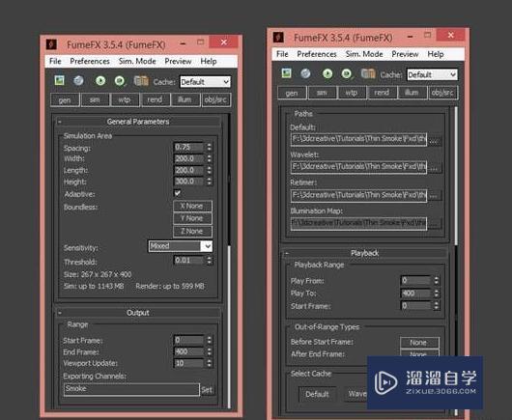Toggle the Adaptive checkbox

tap(178, 193)
